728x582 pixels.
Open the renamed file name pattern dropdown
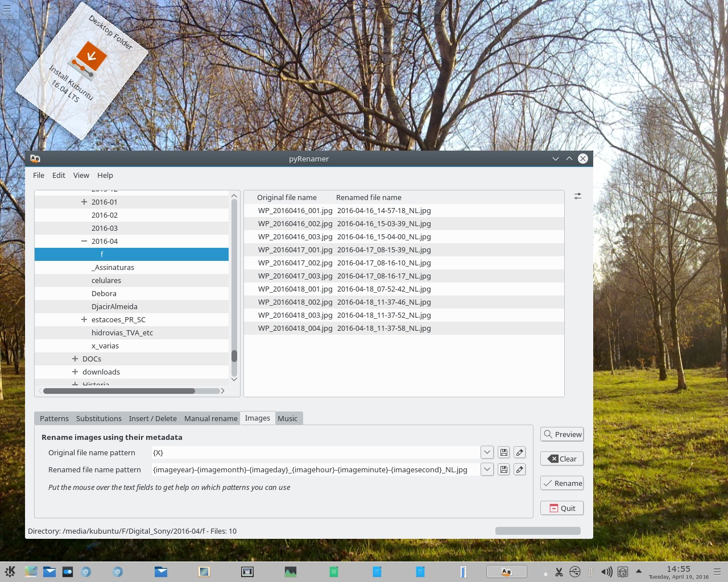pyautogui.click(x=487, y=469)
